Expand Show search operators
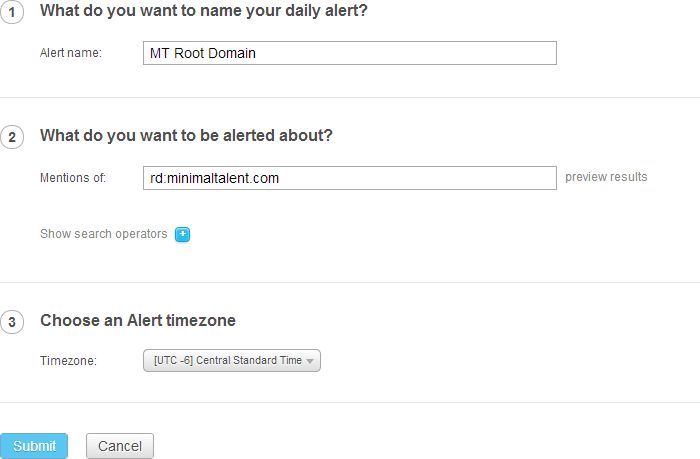Screen dimensions: 700x459 click(x=104, y=234)
